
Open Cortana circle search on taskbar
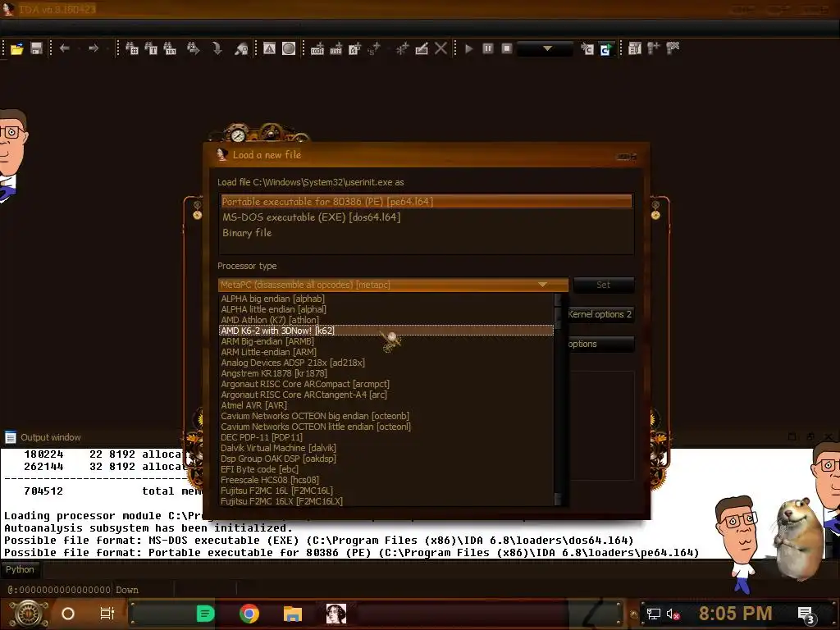[x=68, y=614]
